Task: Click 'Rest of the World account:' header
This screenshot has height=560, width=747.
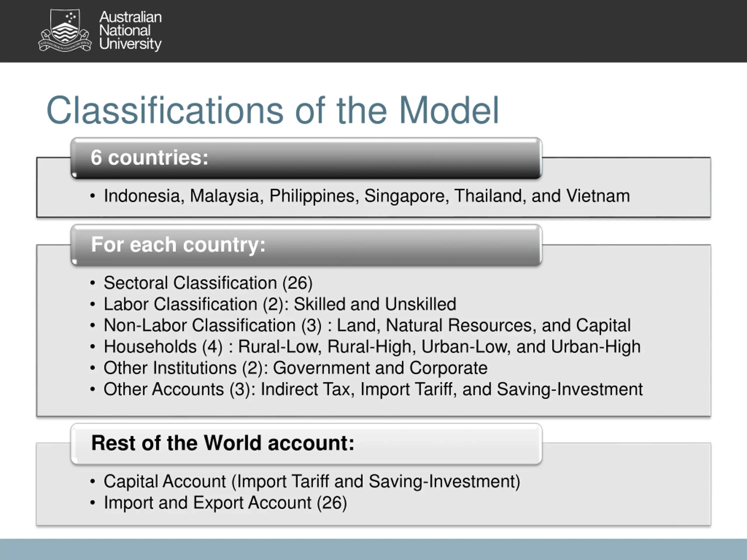Action: tap(306, 444)
